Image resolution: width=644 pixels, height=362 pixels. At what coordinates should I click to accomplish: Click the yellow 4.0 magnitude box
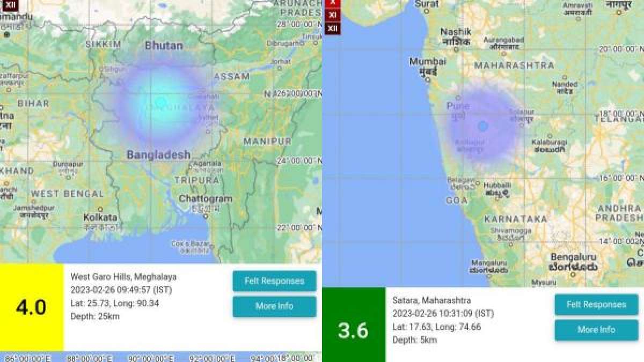point(31,307)
